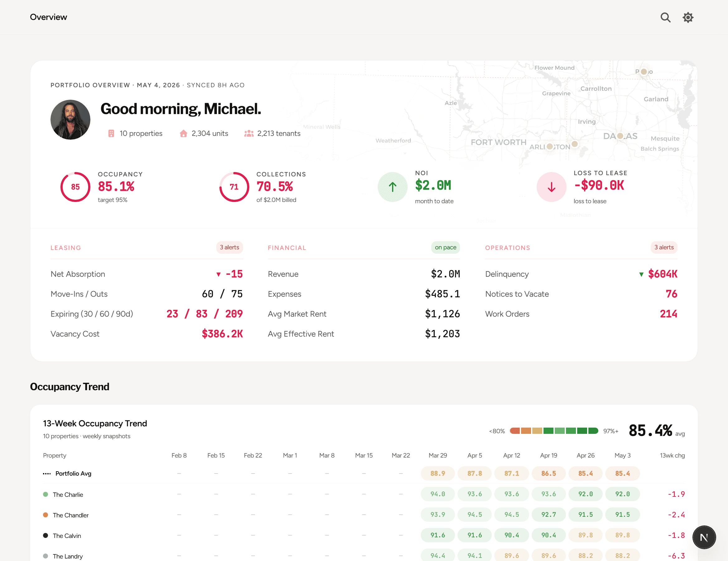Click the Move-Ins / Outs value 60 / 75
This screenshot has width=728, height=561.
tap(222, 294)
